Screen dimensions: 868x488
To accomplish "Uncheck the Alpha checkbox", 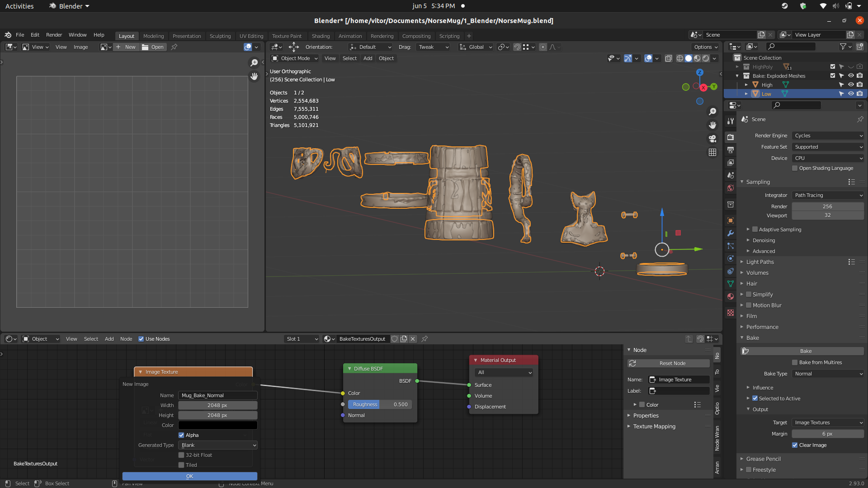I will [x=181, y=435].
